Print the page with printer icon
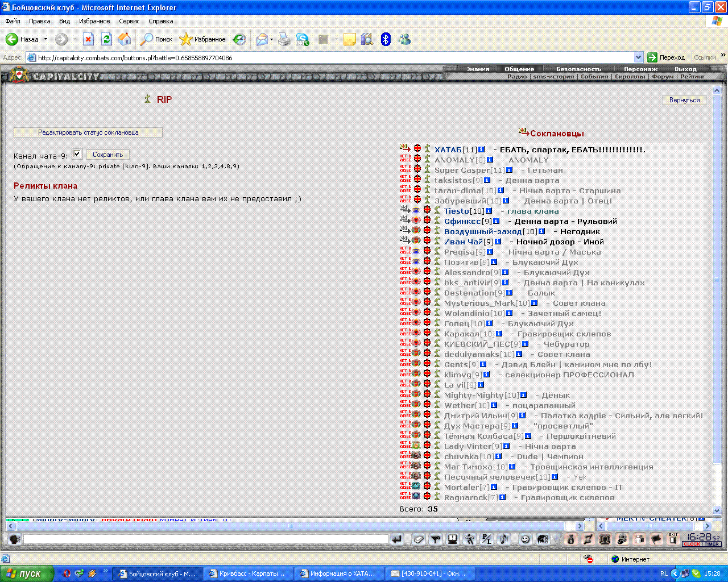Viewport: 728px width, 582px height. 284,39
